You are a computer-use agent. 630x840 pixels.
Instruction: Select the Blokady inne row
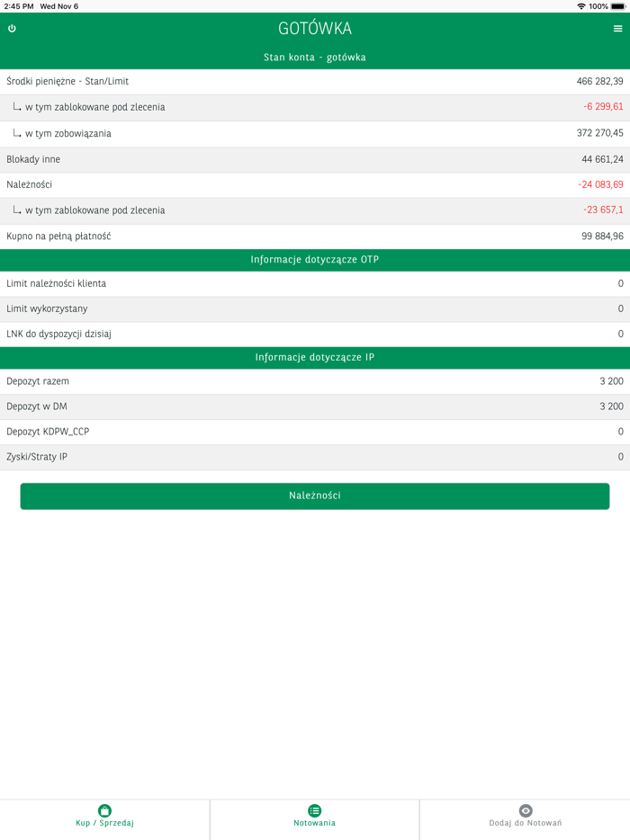pos(315,159)
